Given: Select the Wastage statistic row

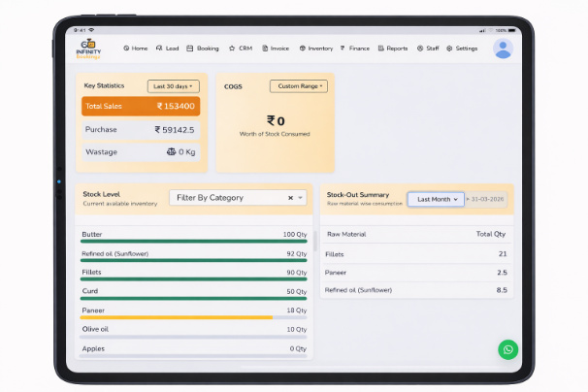Looking at the screenshot, I should click(x=141, y=152).
